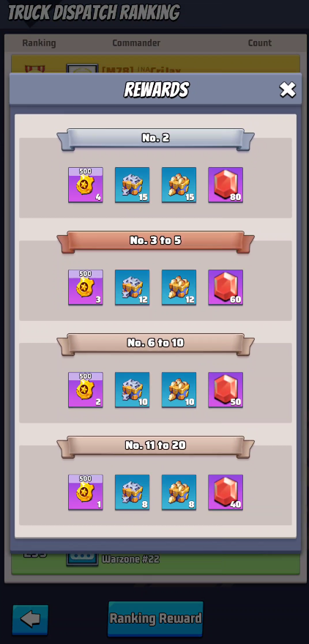Screen dimensions: 309x644
Task: Click the Ranking Reward button
Action: coord(155,618)
